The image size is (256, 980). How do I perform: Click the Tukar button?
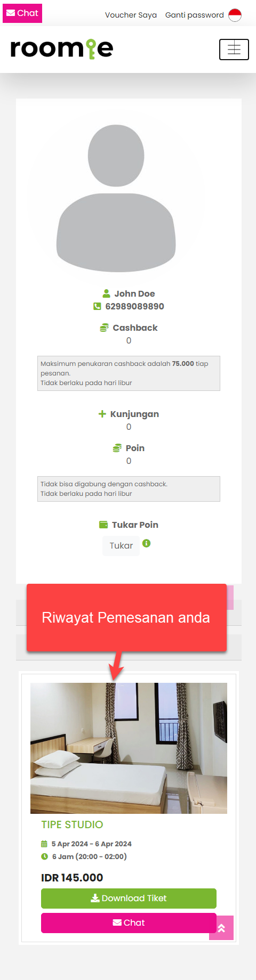tap(121, 545)
